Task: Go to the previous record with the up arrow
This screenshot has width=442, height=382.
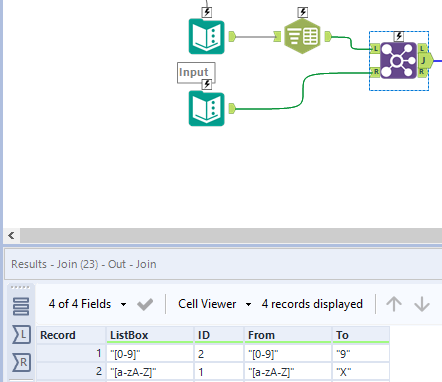Action: (x=394, y=304)
